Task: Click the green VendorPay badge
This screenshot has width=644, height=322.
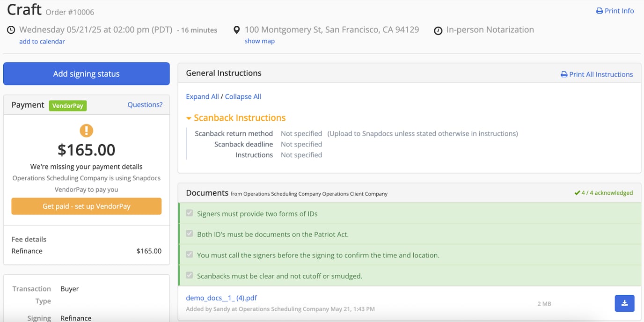Action: click(x=68, y=106)
